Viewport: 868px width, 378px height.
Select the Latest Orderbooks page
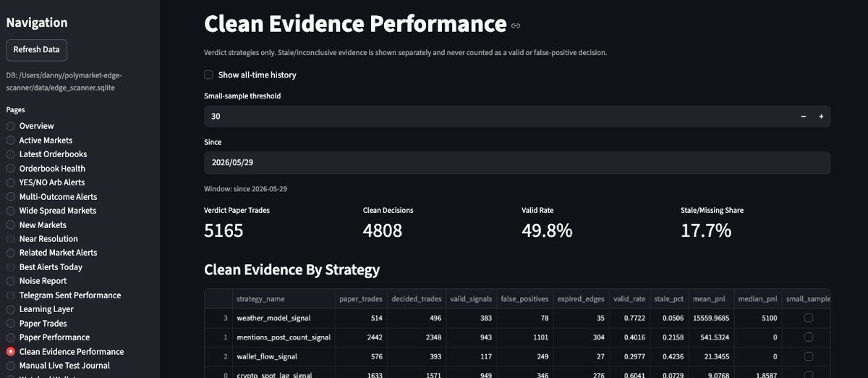[x=46, y=154]
